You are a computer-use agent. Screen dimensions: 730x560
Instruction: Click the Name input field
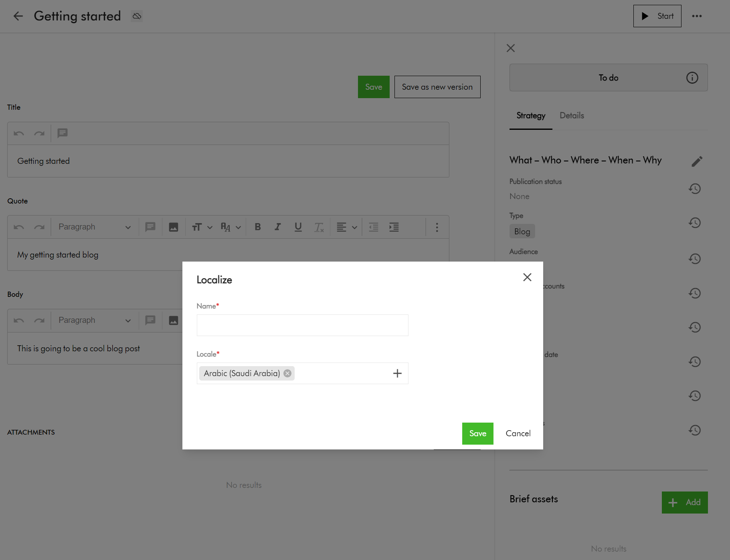pos(302,325)
